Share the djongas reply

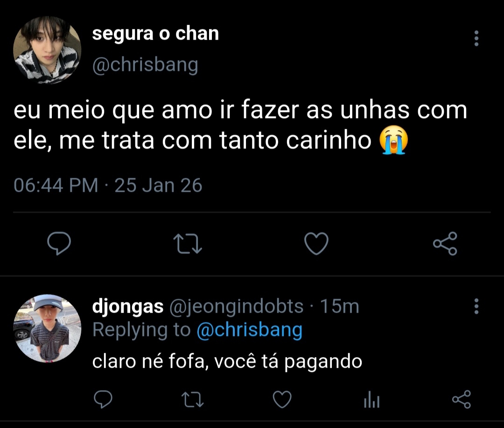click(x=462, y=400)
